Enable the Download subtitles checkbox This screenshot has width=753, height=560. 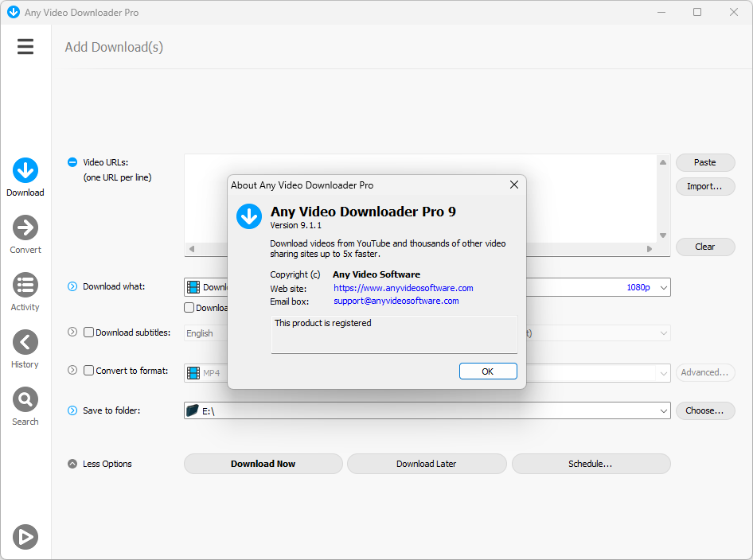click(89, 332)
